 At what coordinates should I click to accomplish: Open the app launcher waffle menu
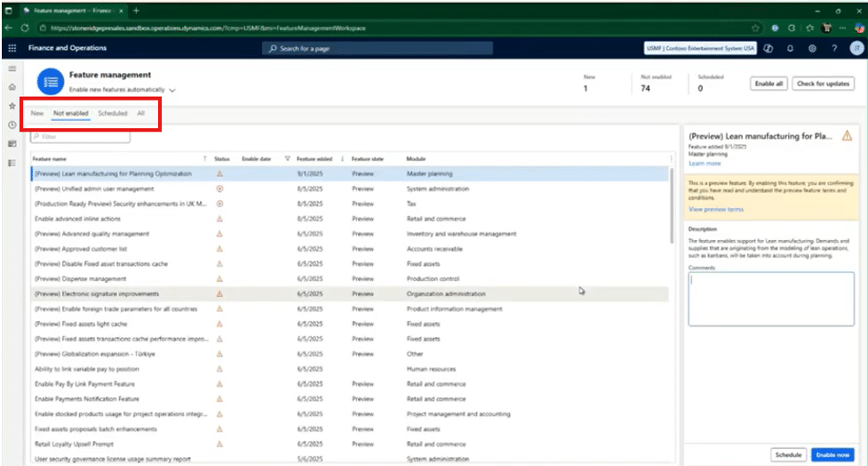[12, 48]
